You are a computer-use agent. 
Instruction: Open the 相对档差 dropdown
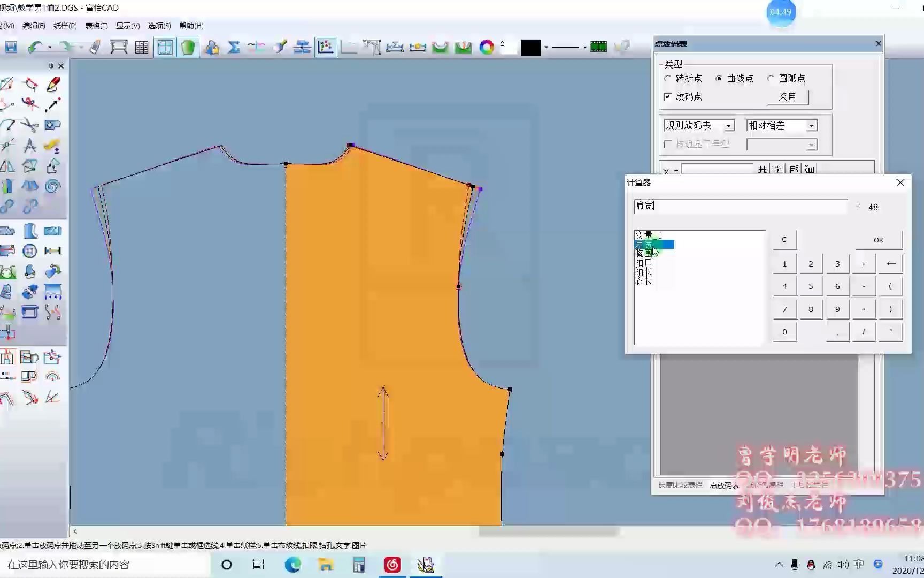[x=812, y=125]
